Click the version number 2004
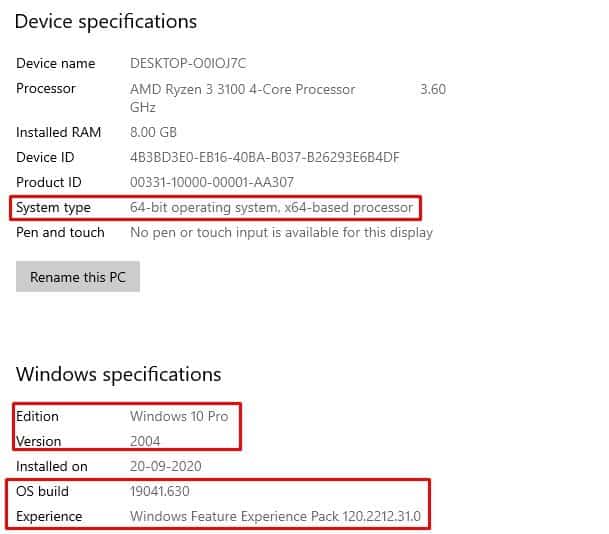 (146, 441)
